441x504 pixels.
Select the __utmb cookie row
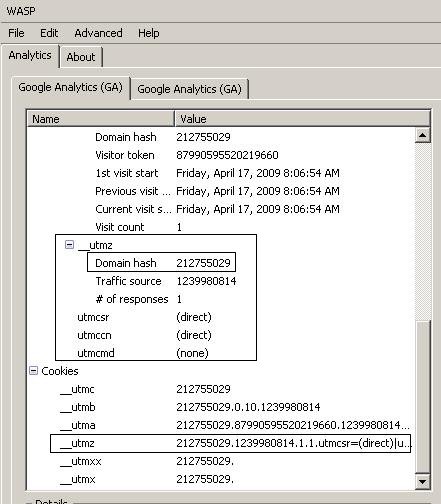click(221, 407)
